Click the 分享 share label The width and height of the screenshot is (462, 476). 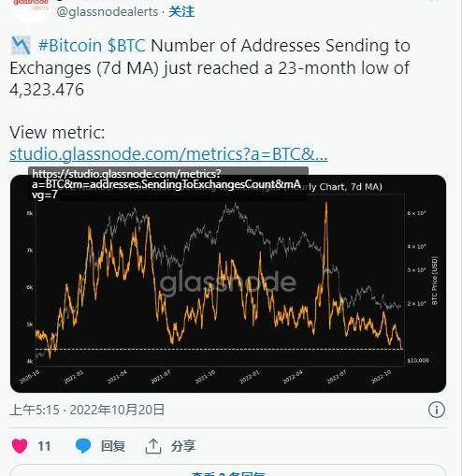183,446
